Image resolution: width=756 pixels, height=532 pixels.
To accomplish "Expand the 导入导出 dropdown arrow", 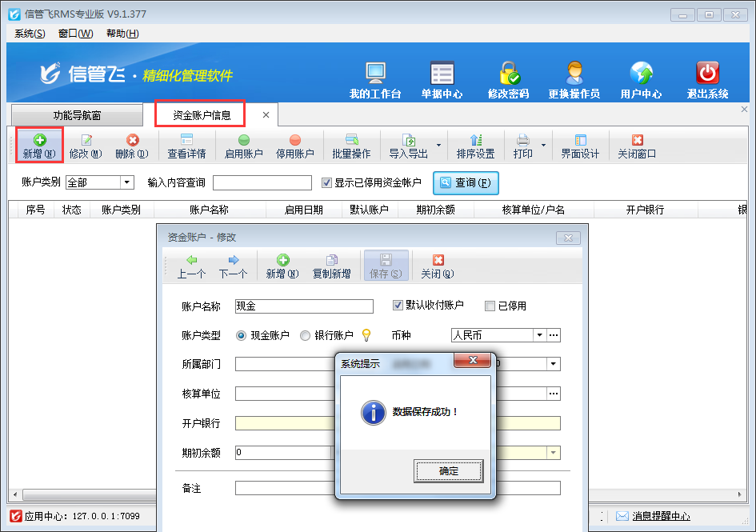I will [x=438, y=146].
